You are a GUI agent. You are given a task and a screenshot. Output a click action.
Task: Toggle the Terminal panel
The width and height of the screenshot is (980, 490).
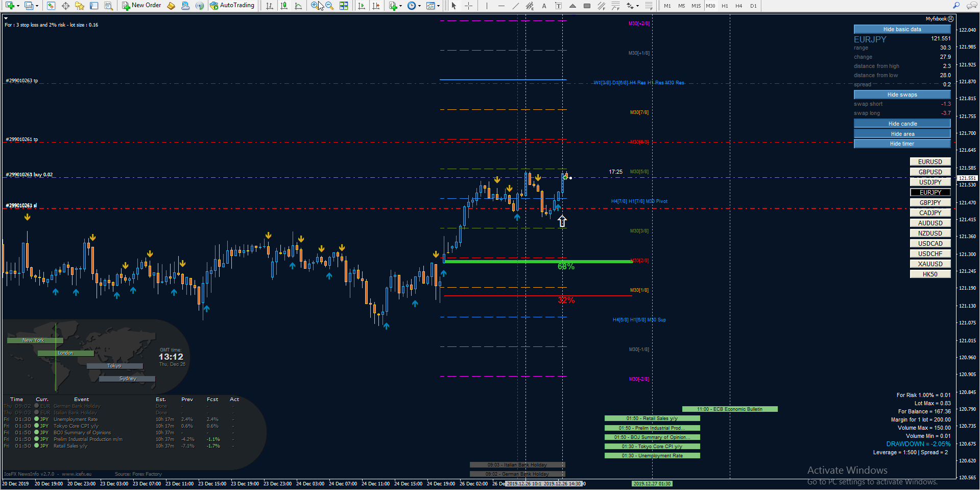[94, 6]
